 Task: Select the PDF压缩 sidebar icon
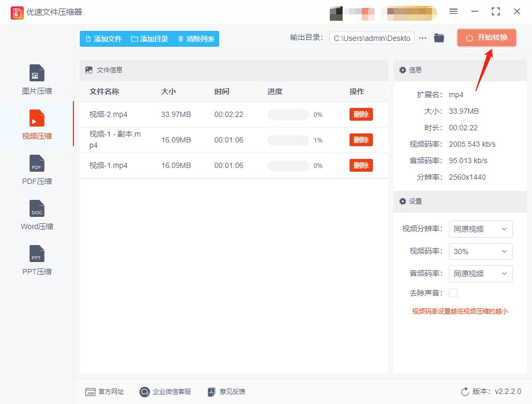tap(36, 169)
